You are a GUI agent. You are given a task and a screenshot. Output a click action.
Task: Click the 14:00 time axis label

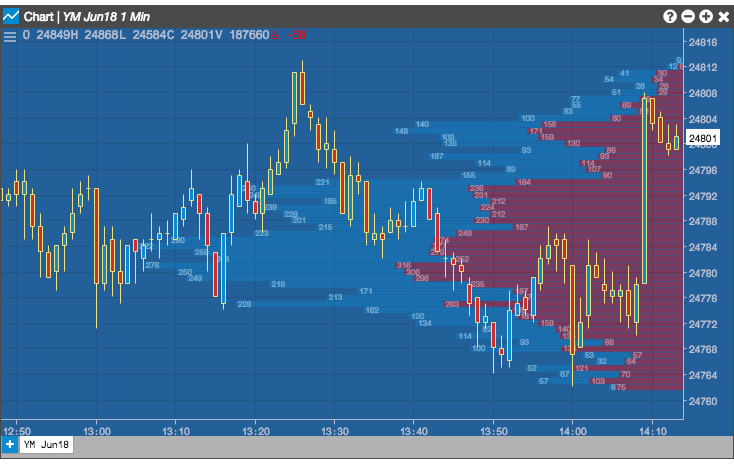pos(573,431)
